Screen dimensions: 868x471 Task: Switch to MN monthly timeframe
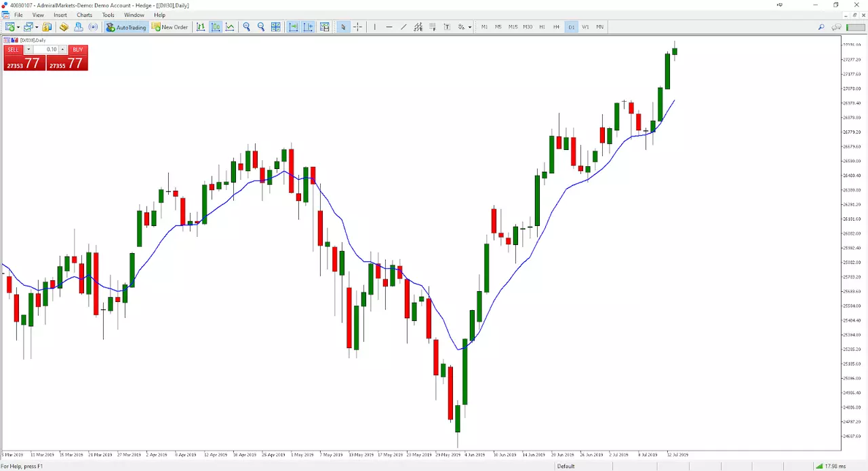click(x=599, y=27)
